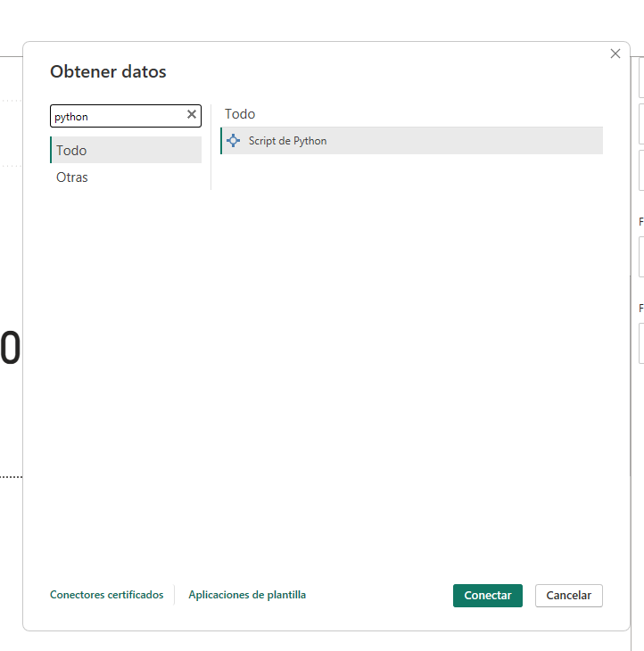This screenshot has width=644, height=651.
Task: Open the Conectores certificados link
Action: (x=107, y=595)
